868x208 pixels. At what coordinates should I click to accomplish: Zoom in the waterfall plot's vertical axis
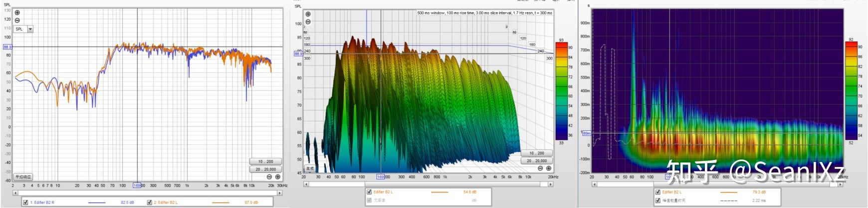click(x=308, y=14)
